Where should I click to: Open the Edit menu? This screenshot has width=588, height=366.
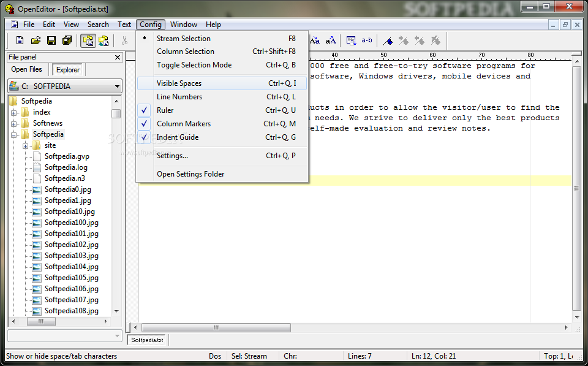[49, 25]
